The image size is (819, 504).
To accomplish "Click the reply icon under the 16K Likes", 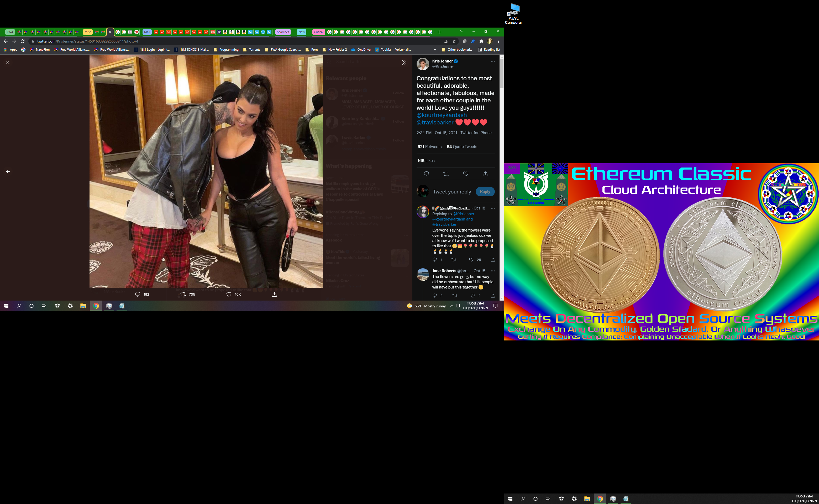I will click(426, 174).
